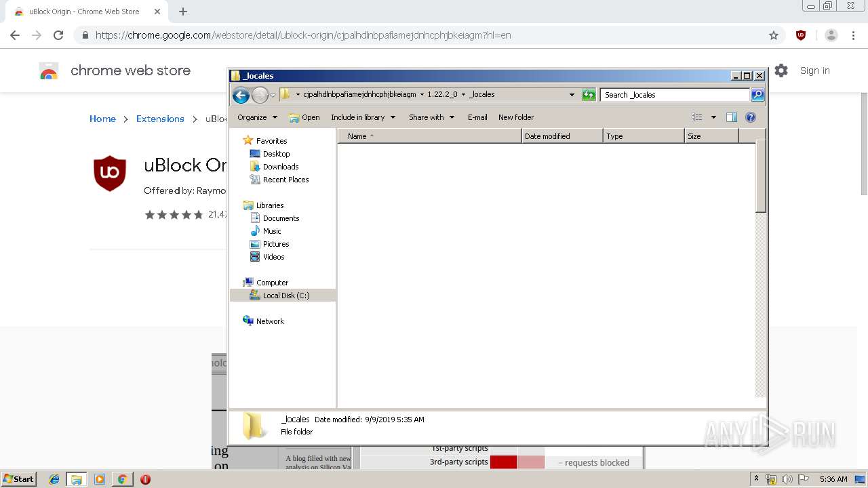
Task: Open Explorer help icon
Action: pyautogui.click(x=751, y=117)
